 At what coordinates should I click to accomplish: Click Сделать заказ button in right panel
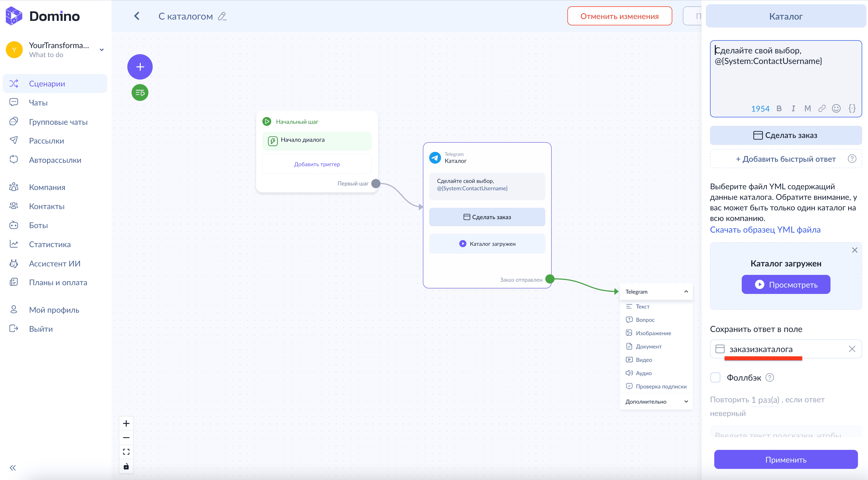click(785, 135)
